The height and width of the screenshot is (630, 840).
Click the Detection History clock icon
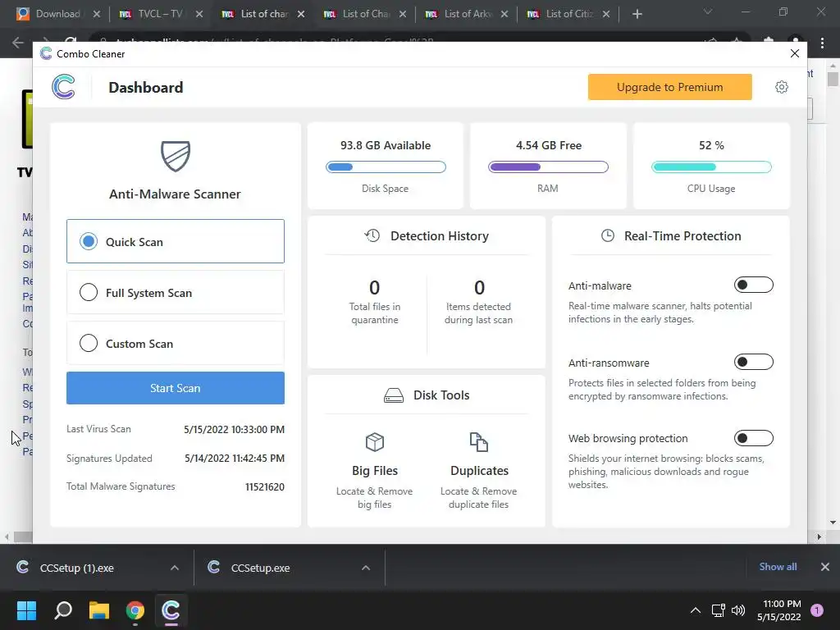coord(372,235)
